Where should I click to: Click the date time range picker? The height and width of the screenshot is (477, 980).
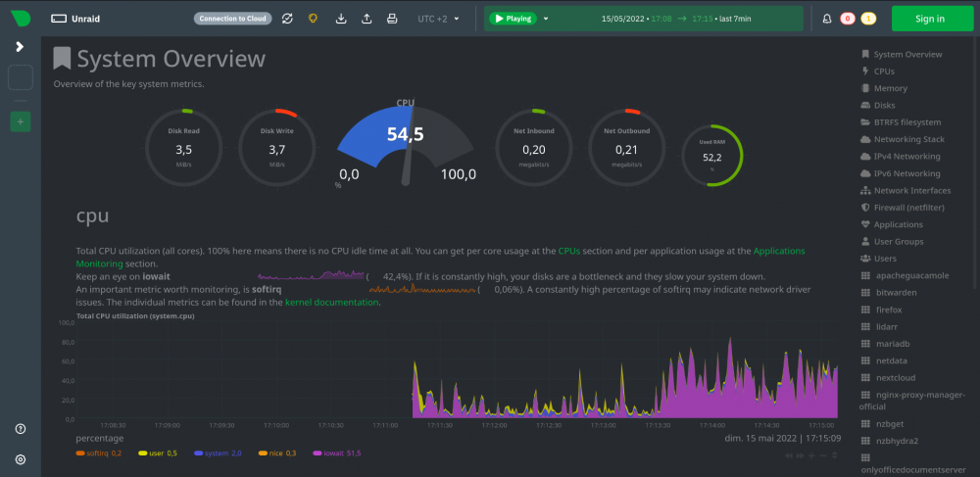click(676, 19)
